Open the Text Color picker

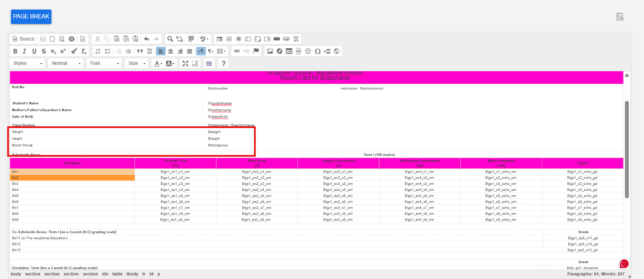(x=158, y=63)
